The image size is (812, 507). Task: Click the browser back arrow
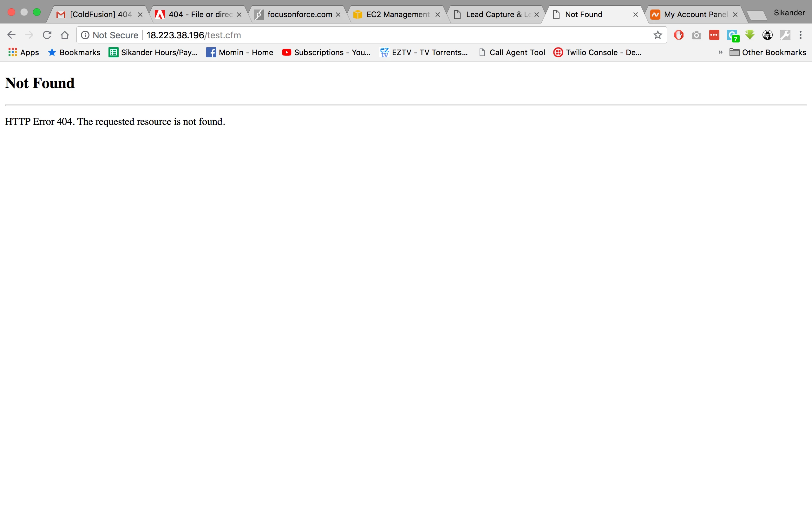[11, 35]
